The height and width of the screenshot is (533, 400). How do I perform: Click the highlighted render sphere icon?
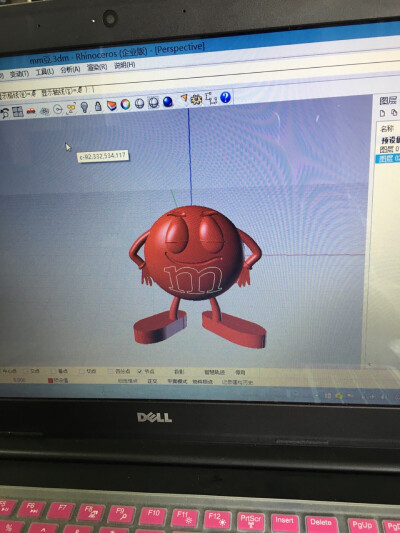tap(154, 102)
